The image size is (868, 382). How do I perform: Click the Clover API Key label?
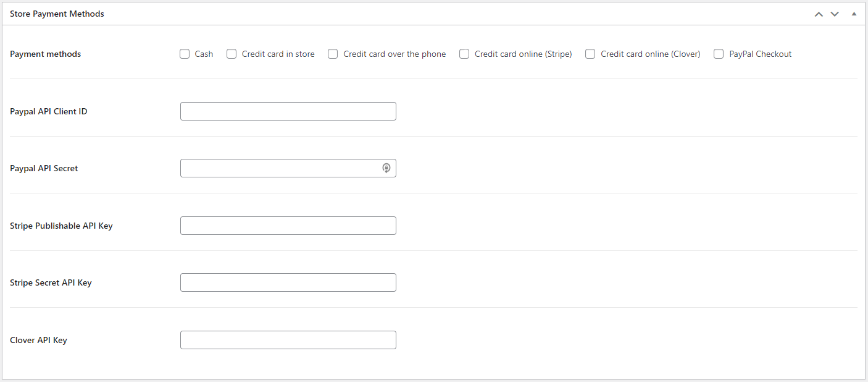pos(38,340)
